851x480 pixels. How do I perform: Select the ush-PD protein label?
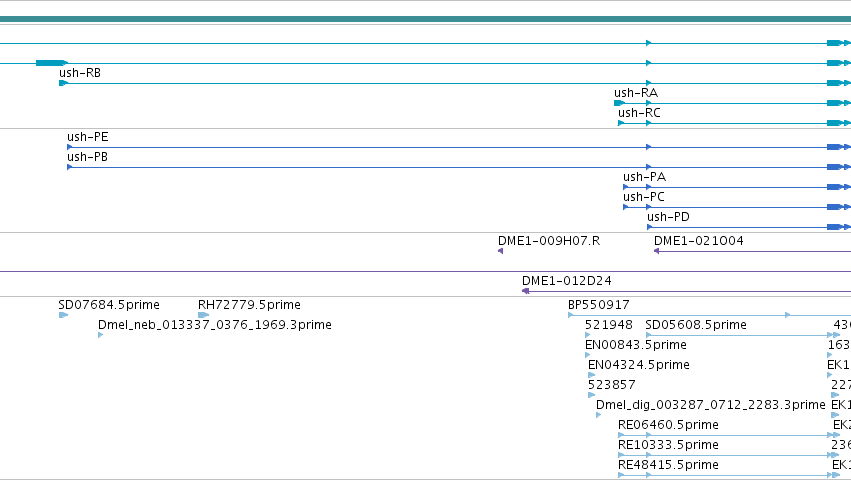[x=668, y=217]
